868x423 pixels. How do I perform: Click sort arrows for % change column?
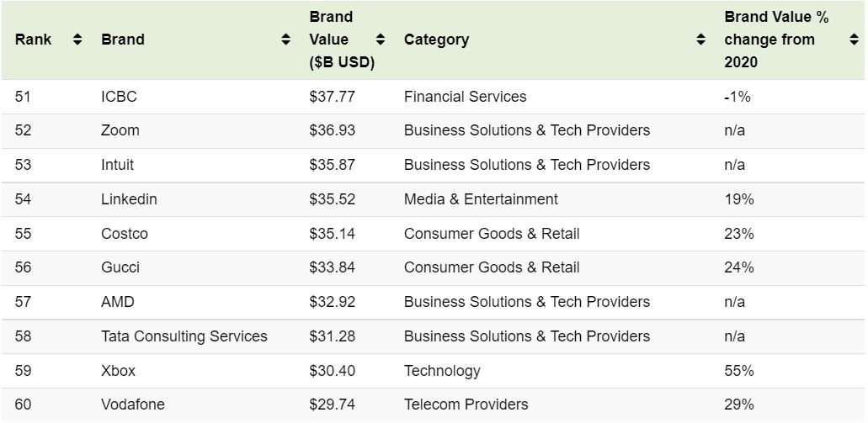tap(855, 40)
